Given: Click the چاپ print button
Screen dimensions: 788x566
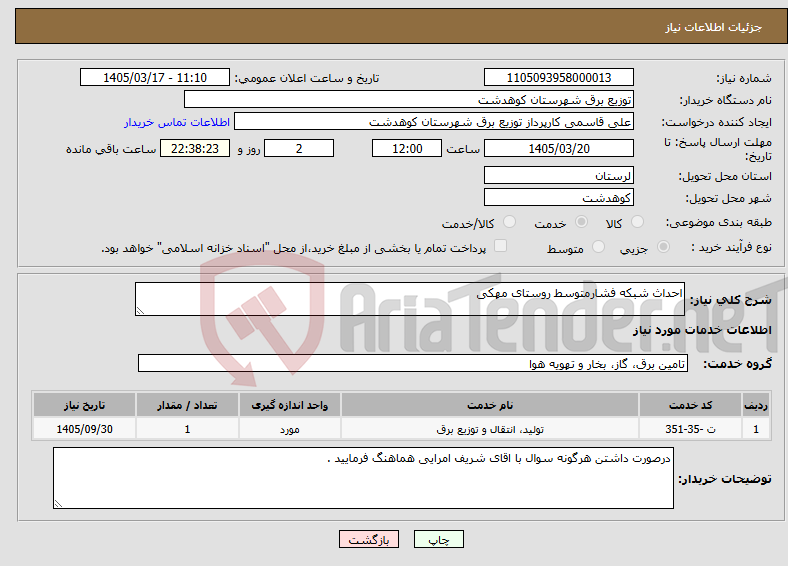Looking at the screenshot, I should point(439,539).
